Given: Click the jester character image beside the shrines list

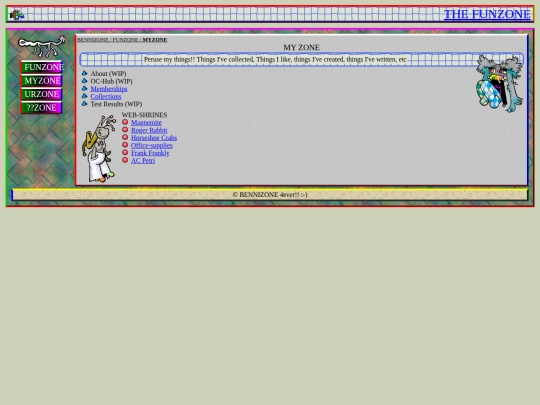Looking at the screenshot, I should (x=99, y=149).
